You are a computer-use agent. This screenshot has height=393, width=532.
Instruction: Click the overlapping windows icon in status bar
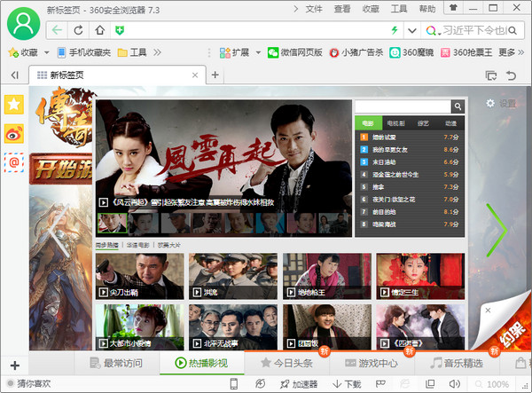point(430,384)
